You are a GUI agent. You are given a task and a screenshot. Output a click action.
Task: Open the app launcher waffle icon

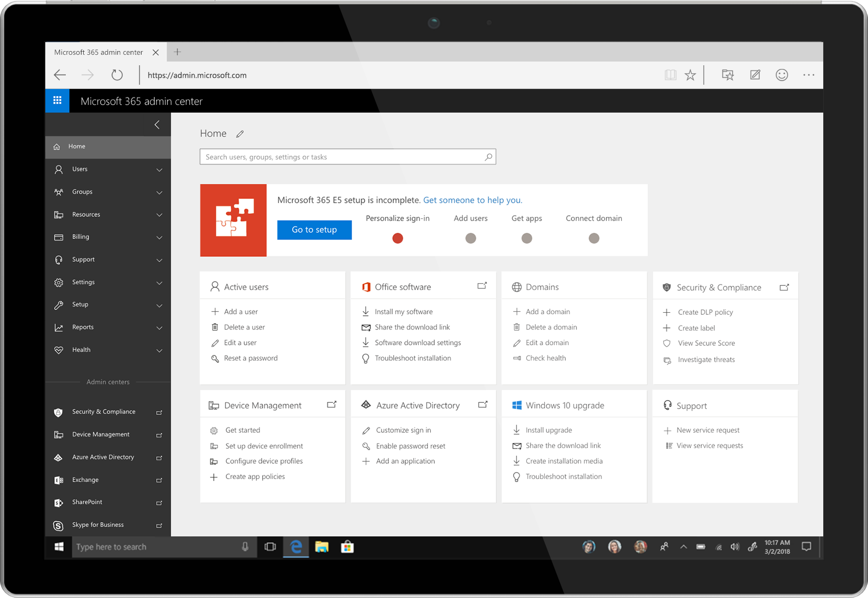[57, 101]
